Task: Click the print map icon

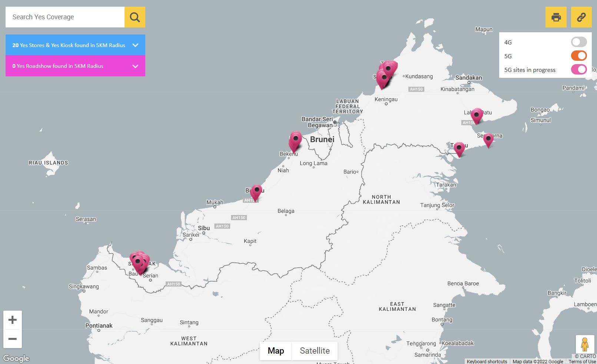Action: [556, 17]
